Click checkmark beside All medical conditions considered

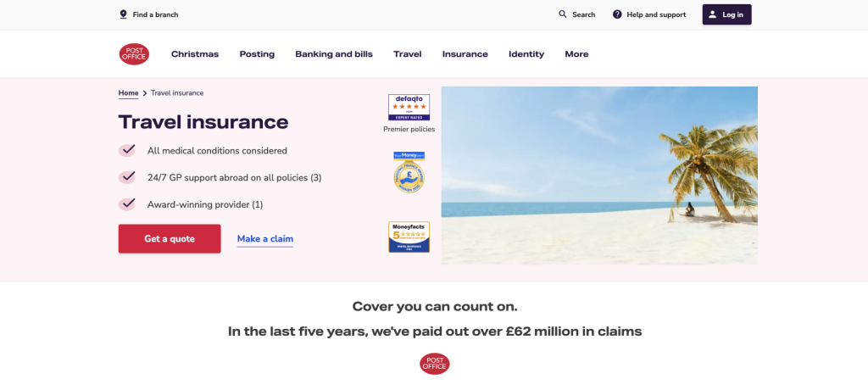(127, 150)
